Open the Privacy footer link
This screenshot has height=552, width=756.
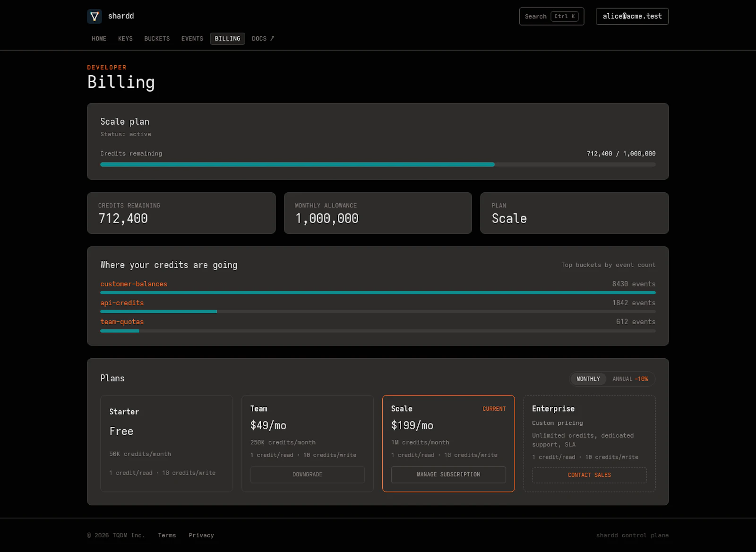[x=201, y=535]
